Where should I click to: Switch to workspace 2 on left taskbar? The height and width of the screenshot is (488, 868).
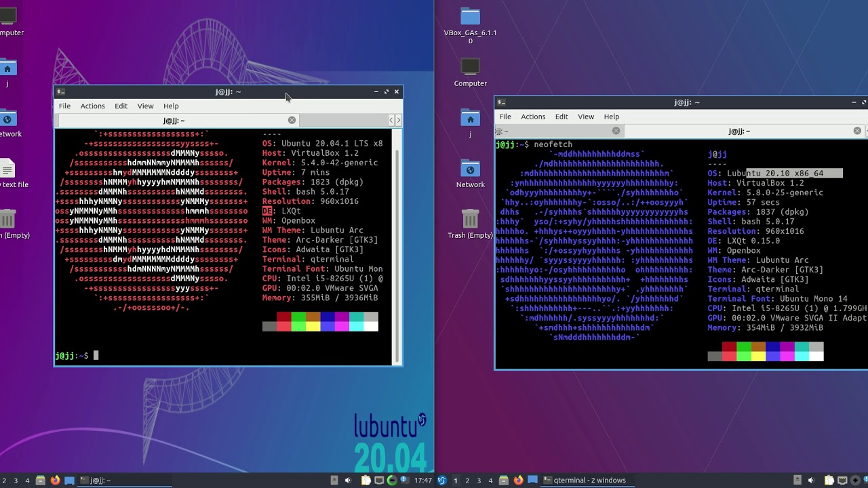tap(4, 481)
